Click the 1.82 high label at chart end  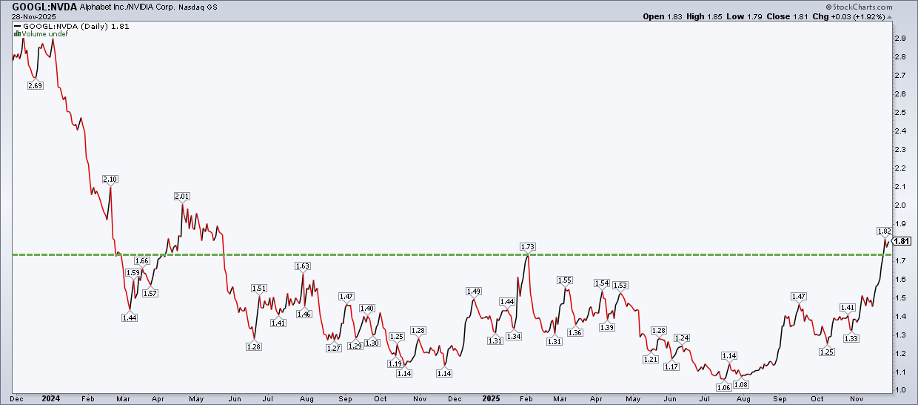[x=884, y=231]
